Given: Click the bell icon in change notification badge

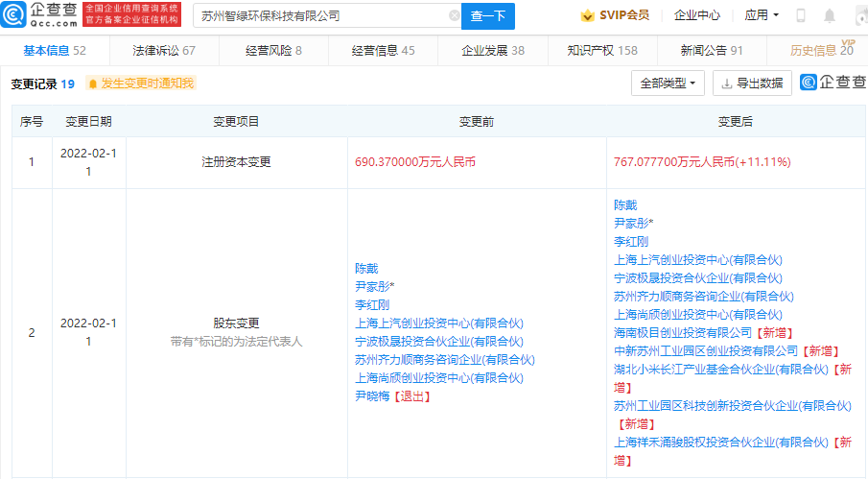Looking at the screenshot, I should coord(93,84).
